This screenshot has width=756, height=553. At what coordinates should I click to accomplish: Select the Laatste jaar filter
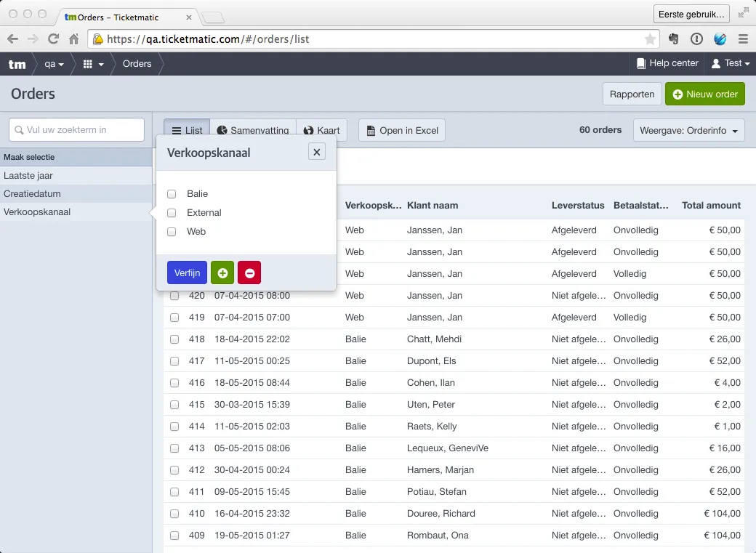pos(76,176)
